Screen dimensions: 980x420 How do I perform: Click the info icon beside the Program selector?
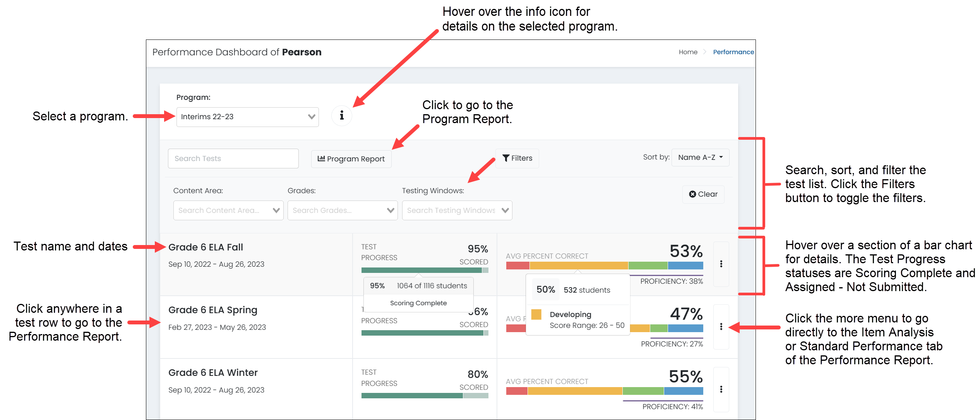tap(341, 115)
